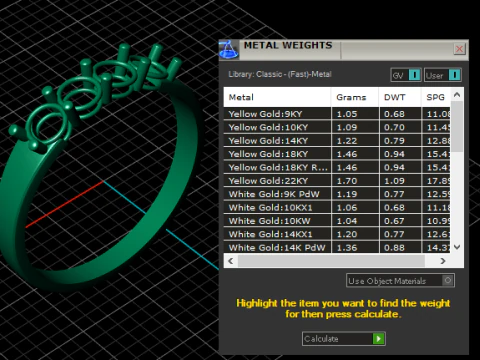The height and width of the screenshot is (360, 480).
Task: Select White Gold:10KX1 row
Action: pos(337,207)
